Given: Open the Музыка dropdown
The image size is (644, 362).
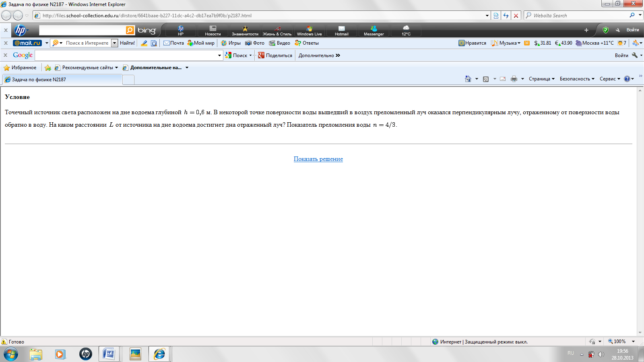Looking at the screenshot, I should [506, 43].
